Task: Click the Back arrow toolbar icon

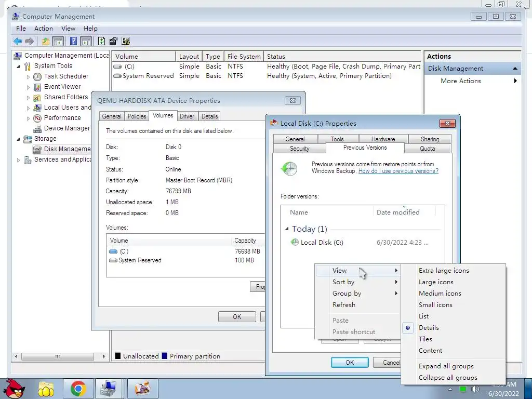Action: pos(18,42)
